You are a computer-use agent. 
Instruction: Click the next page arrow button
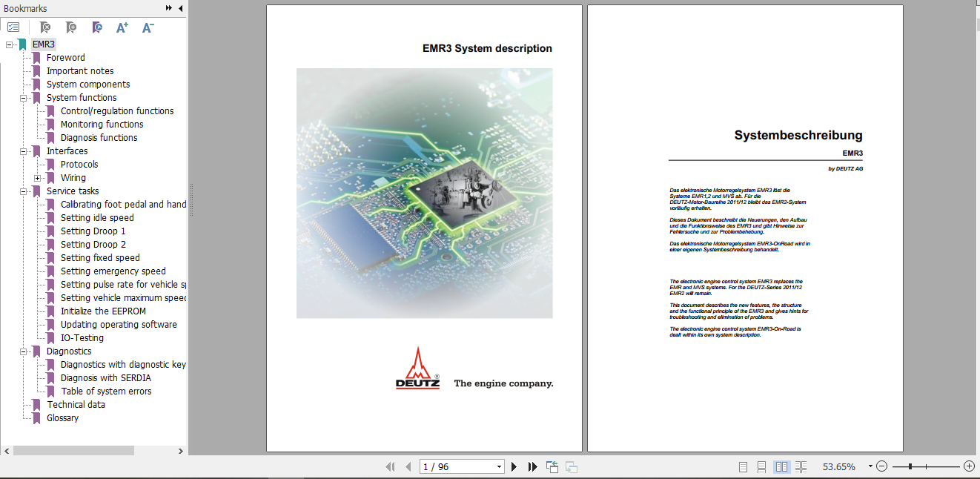(x=514, y=466)
